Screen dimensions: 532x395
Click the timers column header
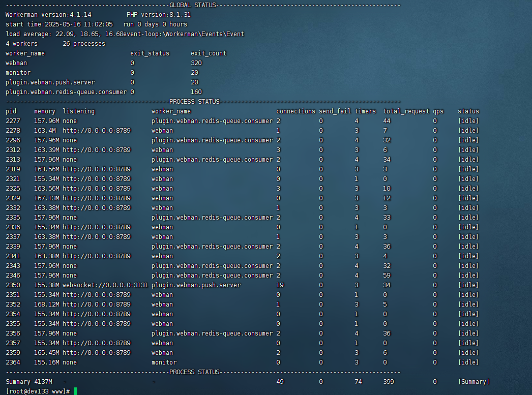pos(365,111)
